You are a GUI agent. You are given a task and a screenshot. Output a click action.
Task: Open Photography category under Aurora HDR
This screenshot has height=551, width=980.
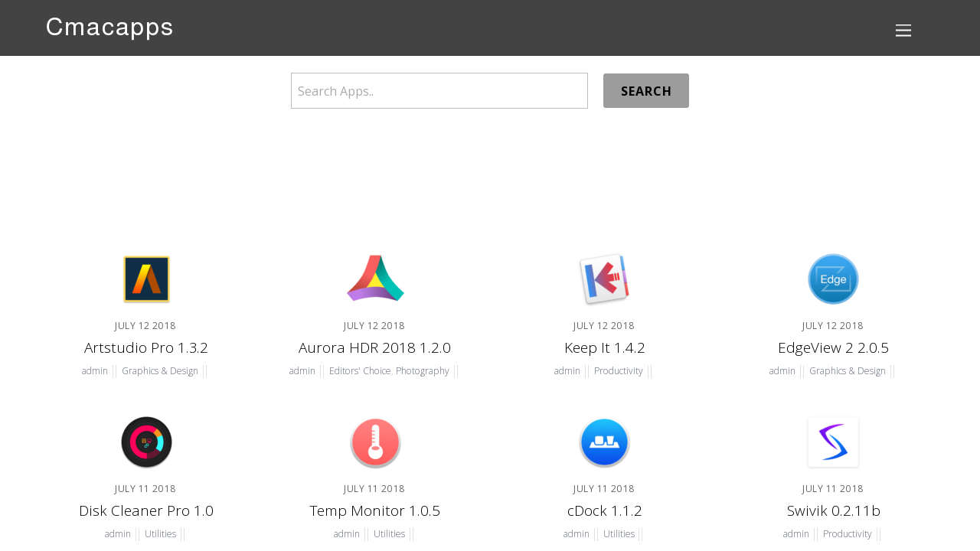coord(423,371)
